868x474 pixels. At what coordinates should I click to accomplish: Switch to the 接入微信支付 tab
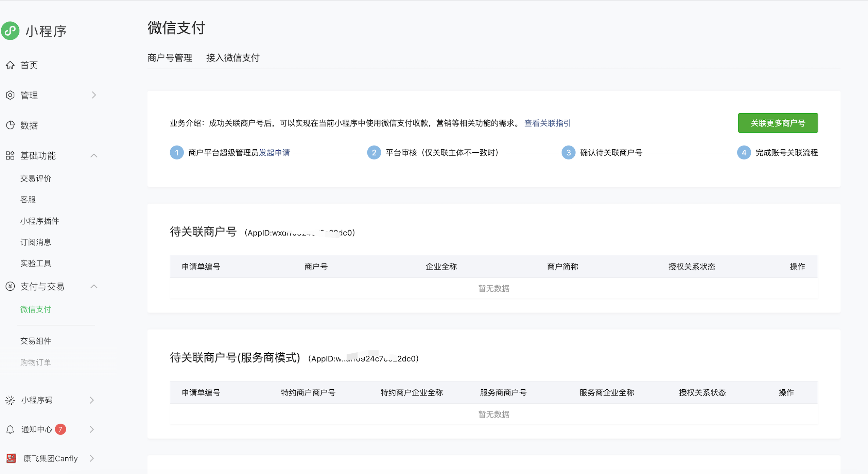click(233, 57)
